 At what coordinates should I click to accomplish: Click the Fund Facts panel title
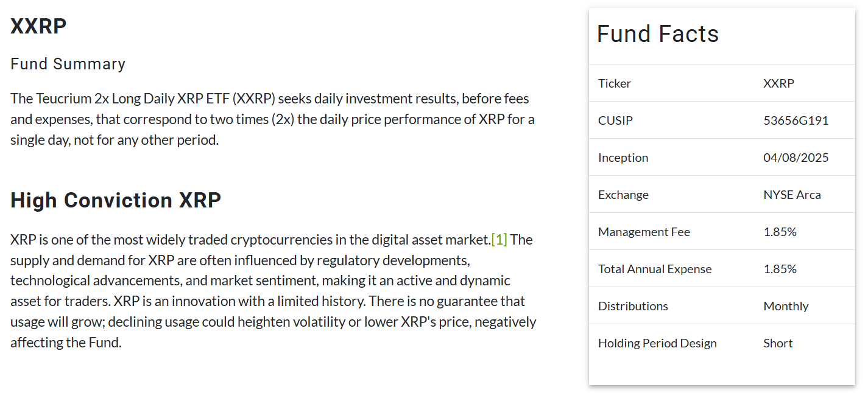pos(658,34)
